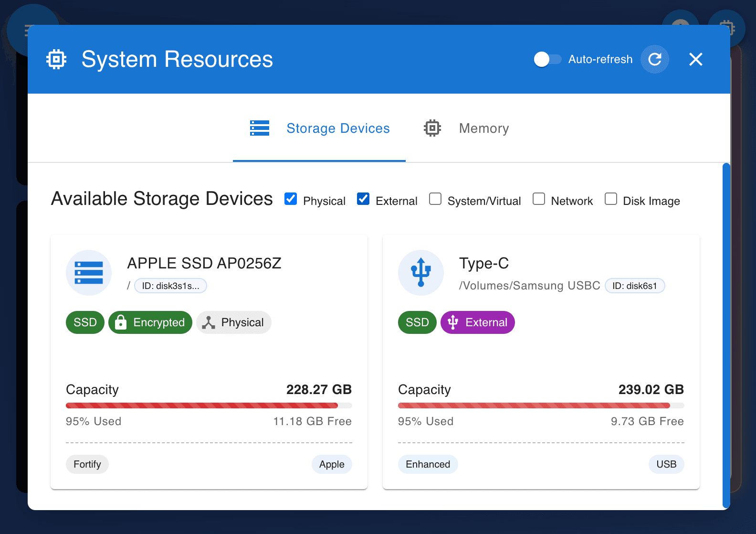
Task: Close the System Resources dialog
Action: pos(696,59)
